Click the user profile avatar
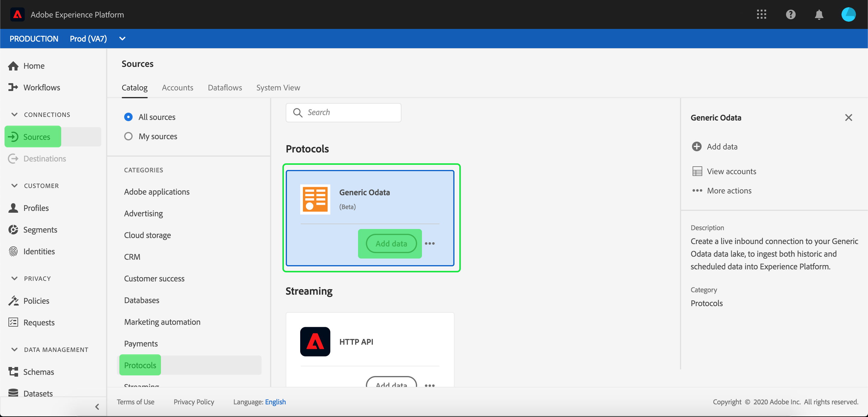Viewport: 868px width, 417px height. (x=848, y=14)
